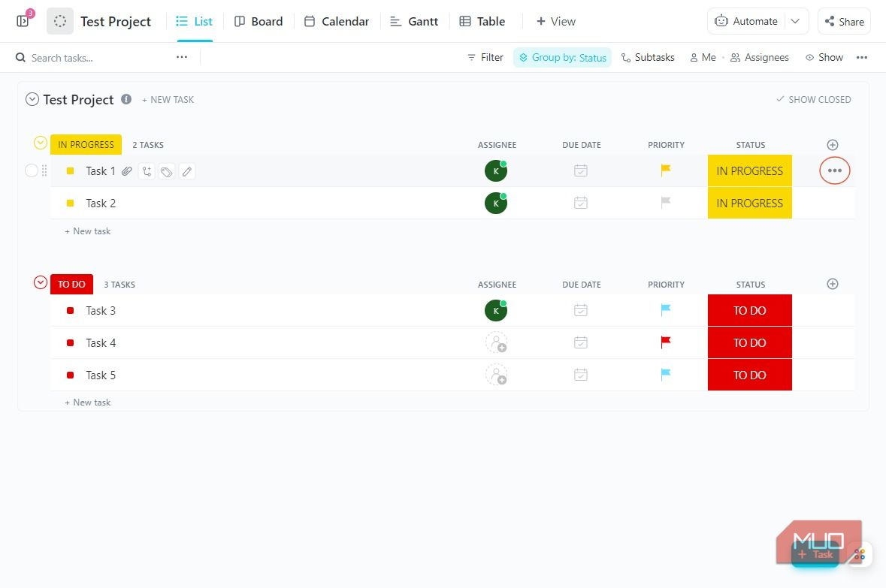The width and height of the screenshot is (886, 588).
Task: Add a column to the In Progress group
Action: [833, 145]
